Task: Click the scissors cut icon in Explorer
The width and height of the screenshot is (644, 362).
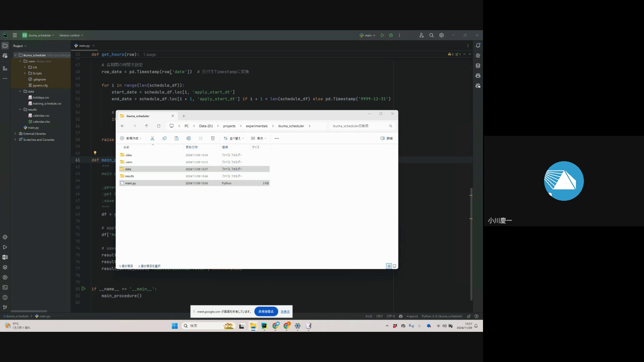Action: click(x=152, y=138)
